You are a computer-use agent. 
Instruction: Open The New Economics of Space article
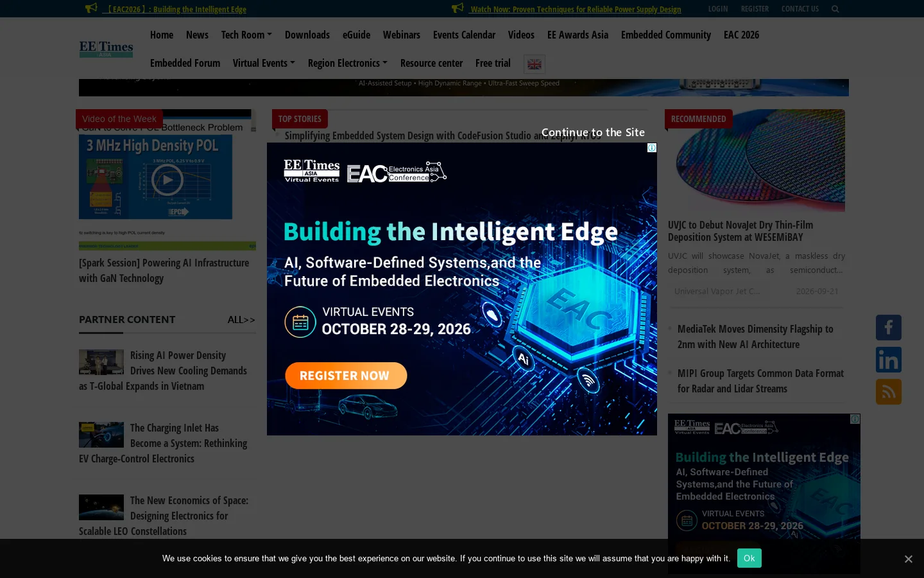[164, 516]
